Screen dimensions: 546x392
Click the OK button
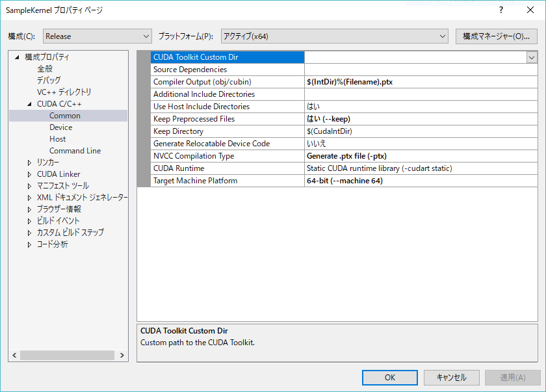[389, 377]
